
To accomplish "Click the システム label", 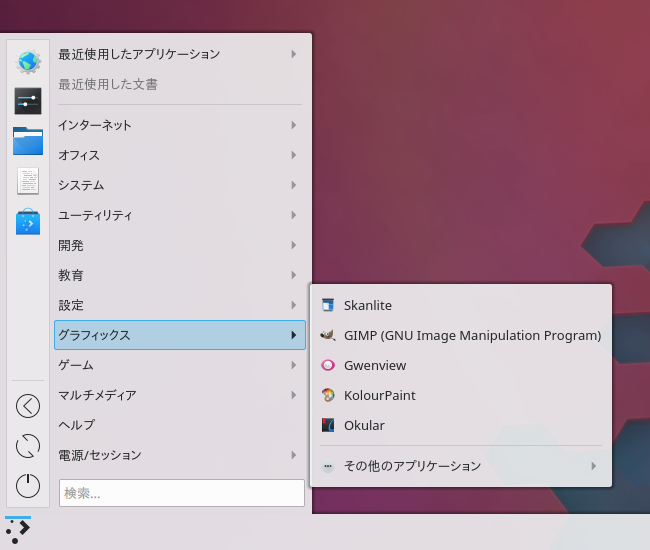I will point(81,185).
